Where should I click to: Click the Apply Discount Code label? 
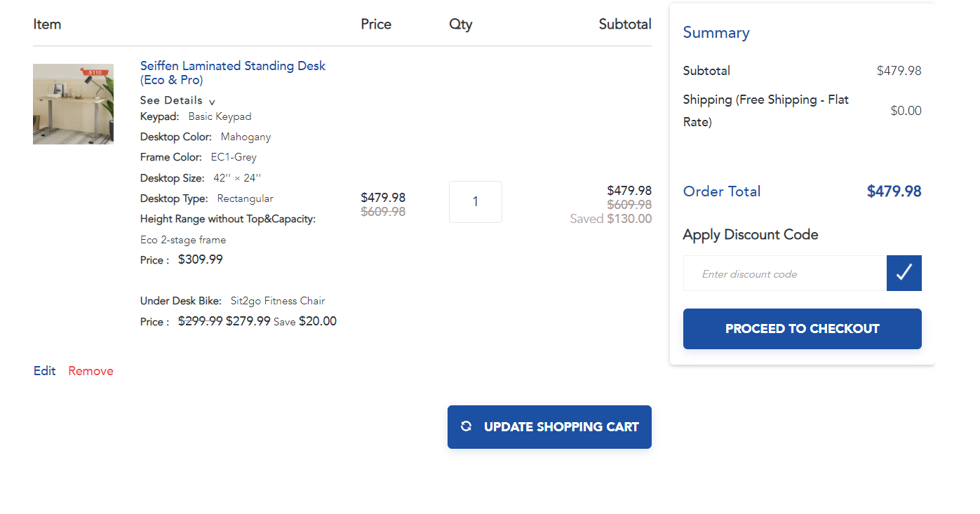(750, 235)
